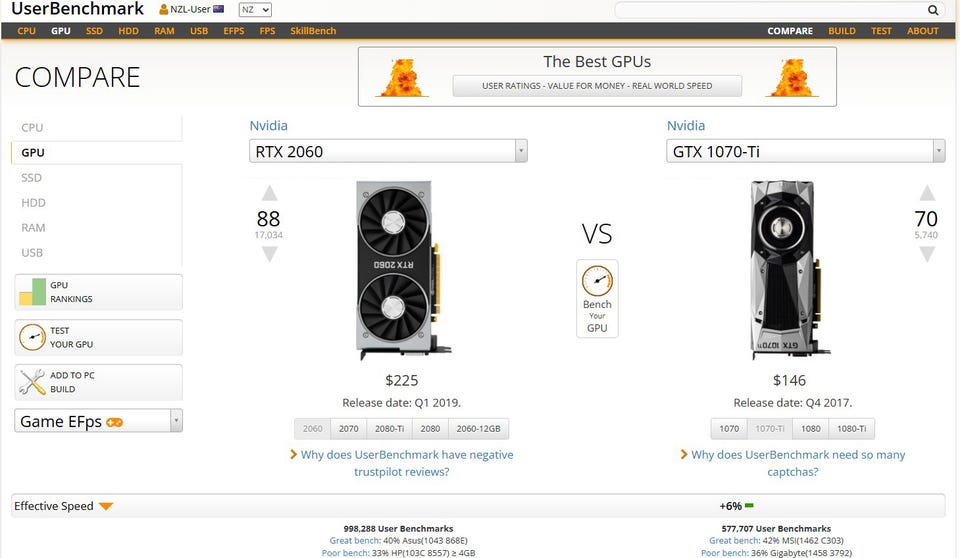The image size is (960, 558).
Task: Click the Add to PC Build tools icon
Action: [x=32, y=382]
